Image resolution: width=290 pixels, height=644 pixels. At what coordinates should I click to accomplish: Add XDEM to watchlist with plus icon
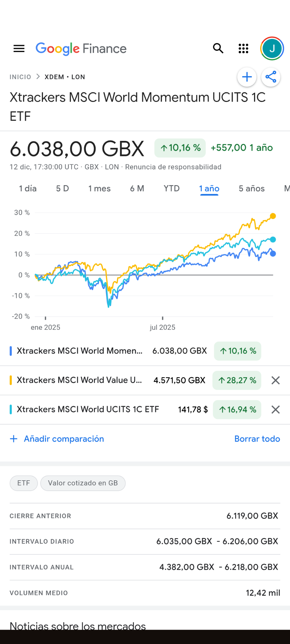247,77
